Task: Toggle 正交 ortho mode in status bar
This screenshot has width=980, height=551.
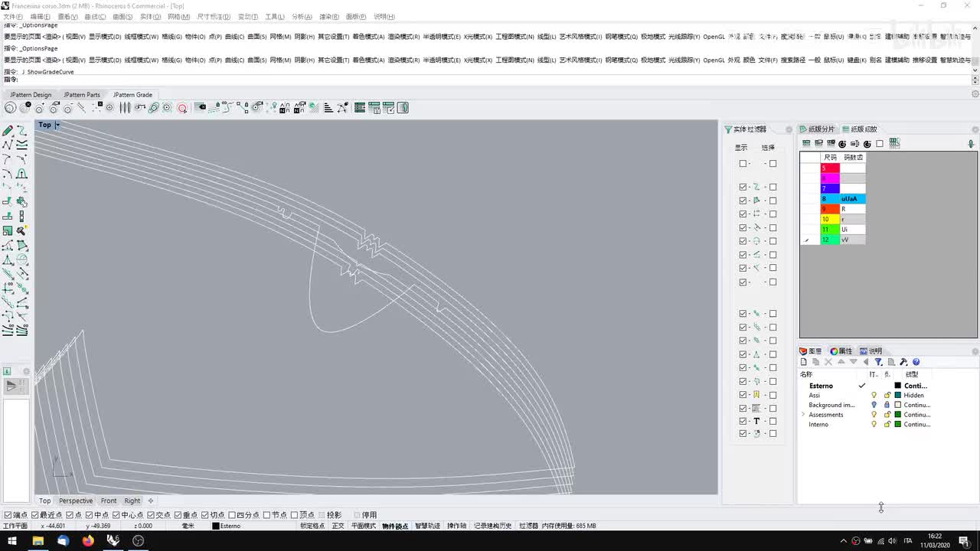Action: (338, 526)
